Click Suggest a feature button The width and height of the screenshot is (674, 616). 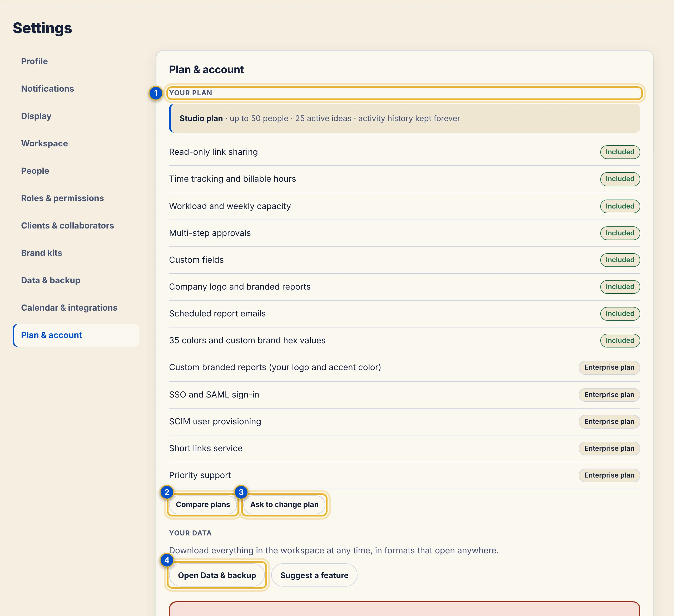pos(314,575)
